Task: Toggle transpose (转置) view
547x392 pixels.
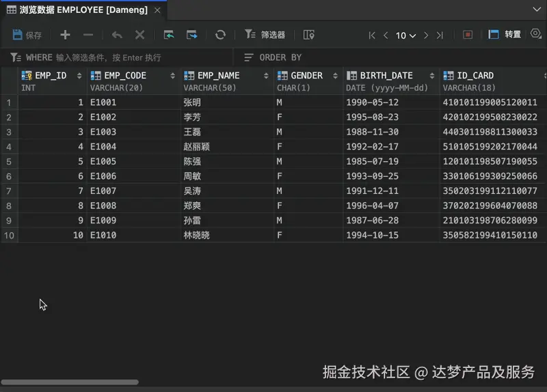Action: (505, 34)
